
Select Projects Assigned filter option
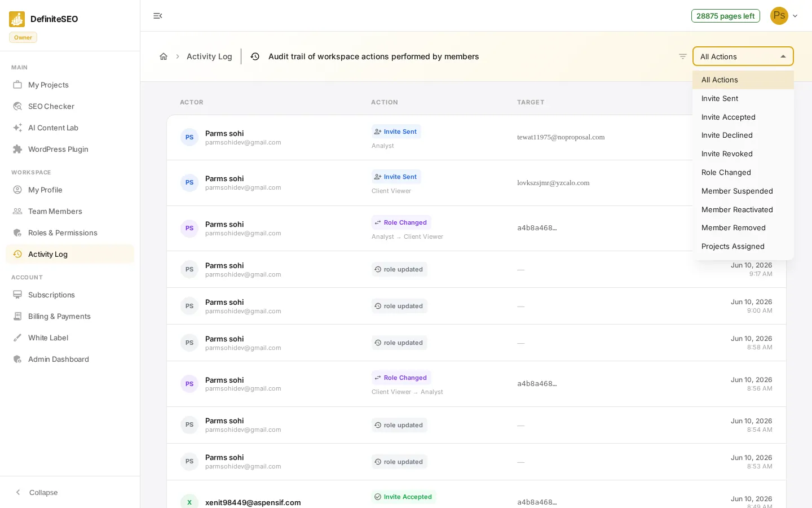pos(743,246)
